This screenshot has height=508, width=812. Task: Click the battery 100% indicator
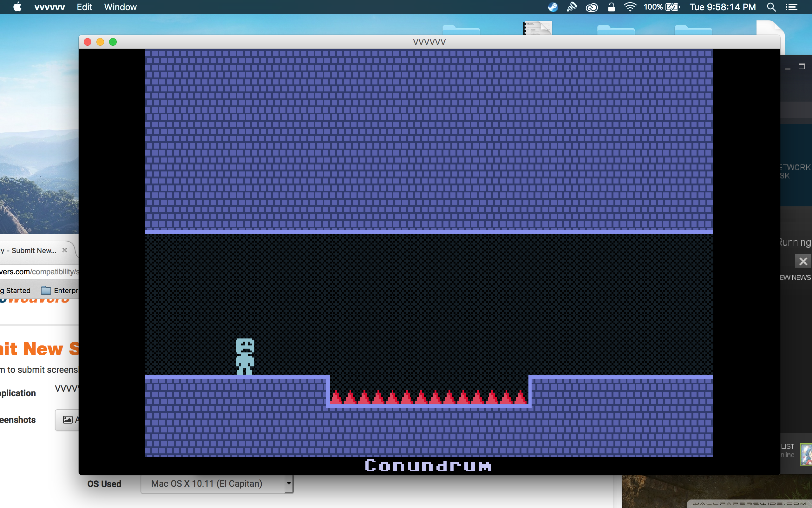(662, 7)
